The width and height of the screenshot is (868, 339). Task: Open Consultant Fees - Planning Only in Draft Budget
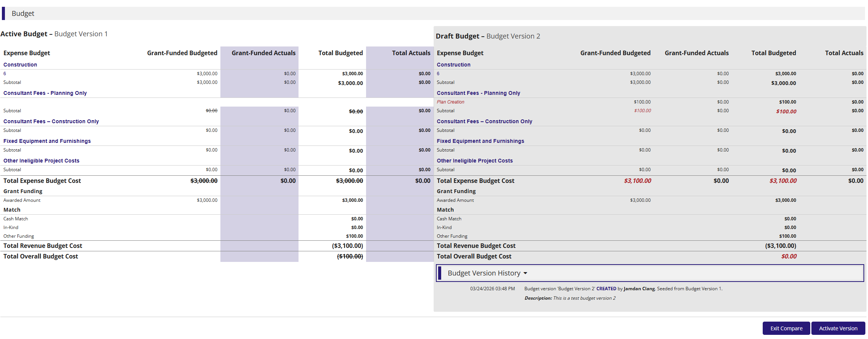[479, 93]
